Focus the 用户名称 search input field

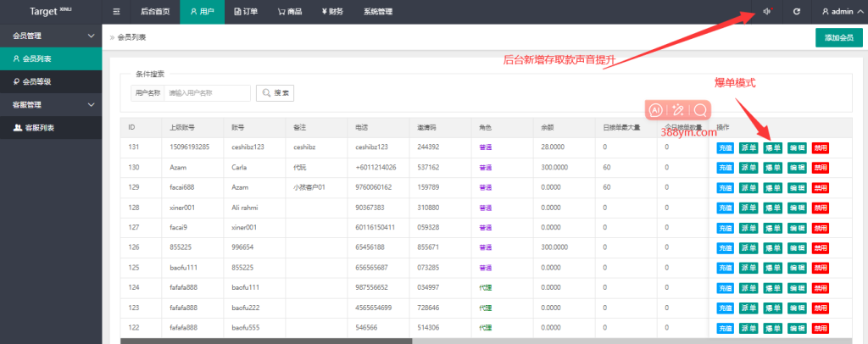[x=207, y=93]
